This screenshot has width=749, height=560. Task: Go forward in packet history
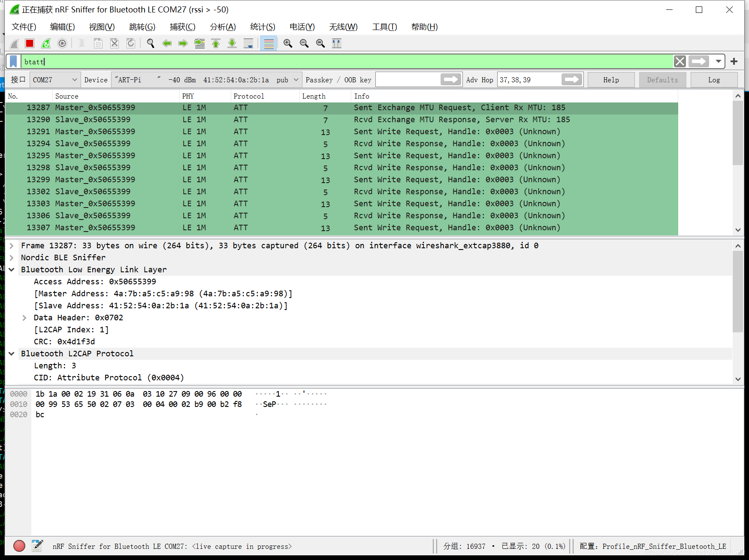pyautogui.click(x=183, y=43)
